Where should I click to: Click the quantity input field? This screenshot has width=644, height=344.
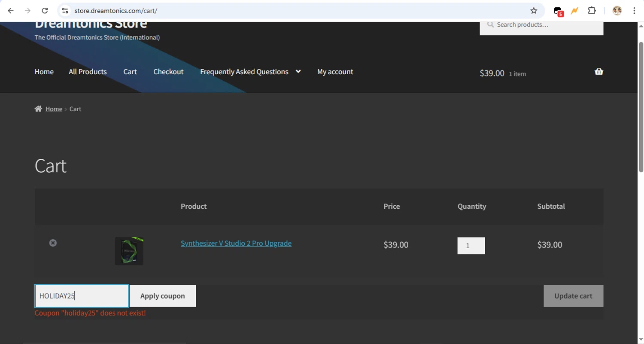[471, 246]
